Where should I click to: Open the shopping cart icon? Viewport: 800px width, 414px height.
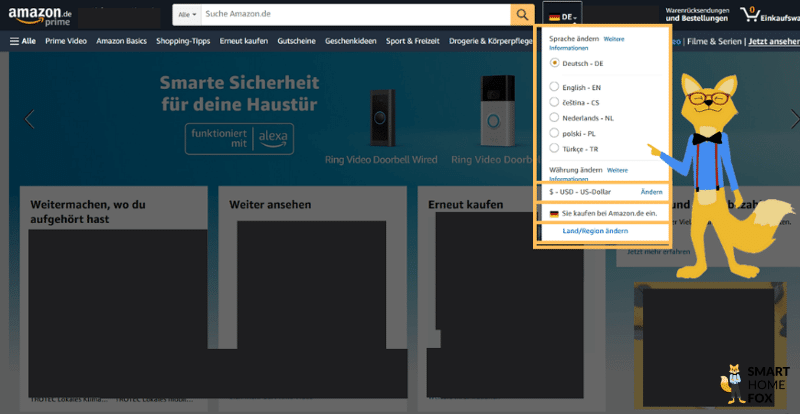pyautogui.click(x=749, y=14)
